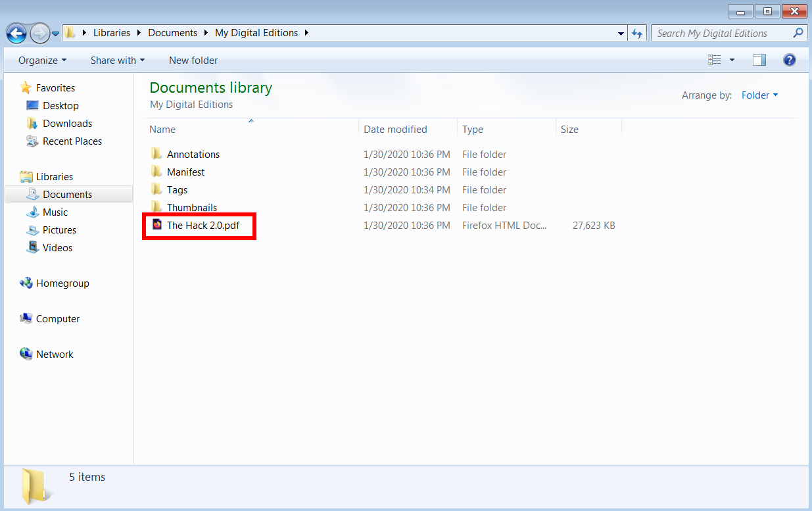Select Annotations folder name

(x=193, y=154)
